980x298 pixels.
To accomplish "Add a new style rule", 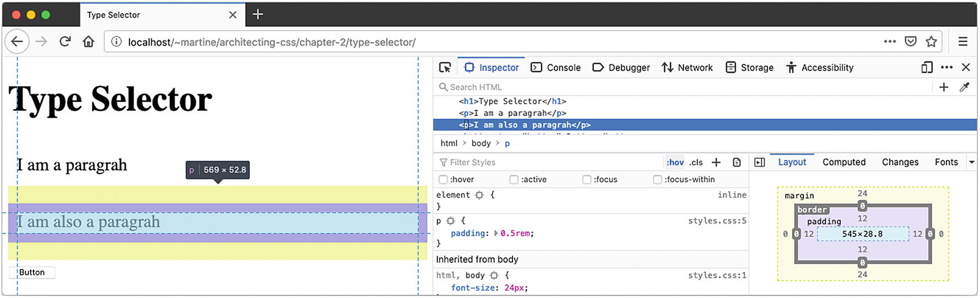I will (716, 163).
